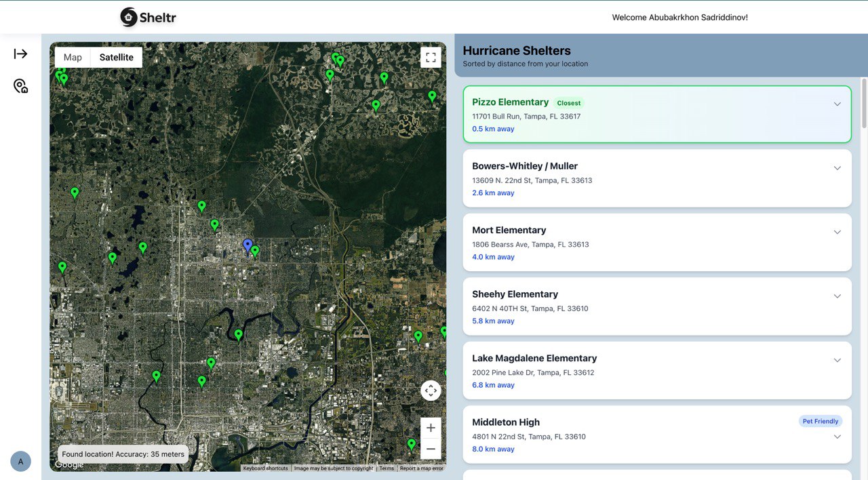The image size is (868, 480).
Task: Click address 13609 N. 22nd St
Action: point(532,181)
